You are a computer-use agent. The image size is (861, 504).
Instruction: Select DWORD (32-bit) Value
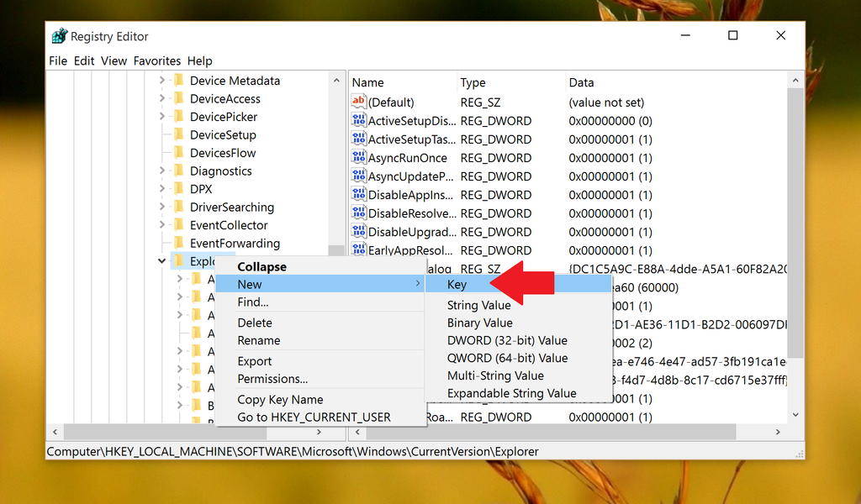(518, 340)
